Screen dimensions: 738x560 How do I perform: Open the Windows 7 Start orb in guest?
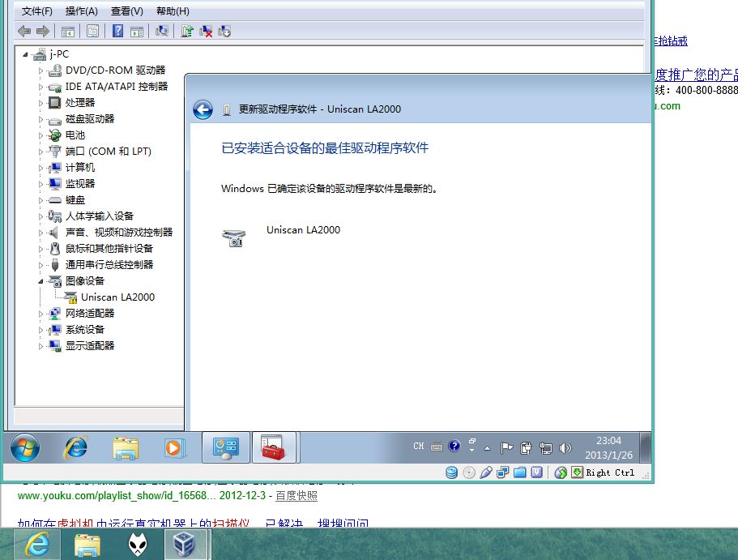click(x=25, y=447)
